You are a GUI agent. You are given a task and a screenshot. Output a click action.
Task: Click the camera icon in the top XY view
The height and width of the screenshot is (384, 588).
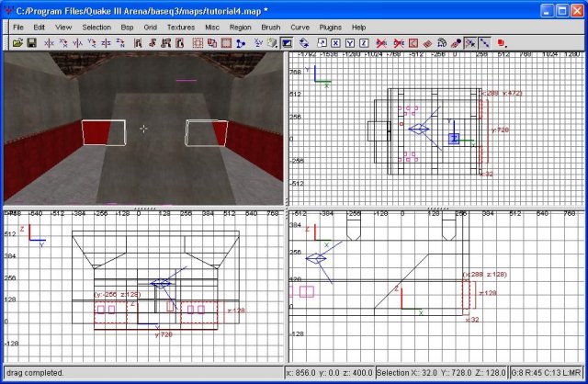(419, 130)
